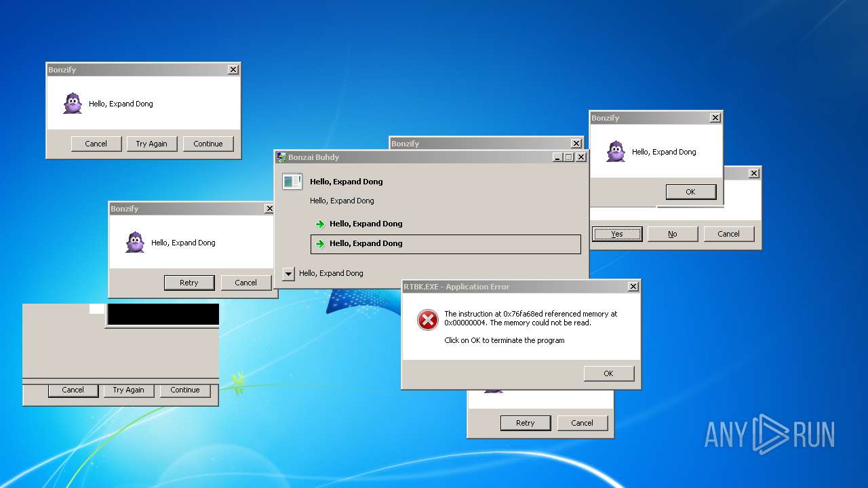The height and width of the screenshot is (488, 868).
Task: Click Try Again in the glitched untitled dialog
Action: (x=129, y=390)
